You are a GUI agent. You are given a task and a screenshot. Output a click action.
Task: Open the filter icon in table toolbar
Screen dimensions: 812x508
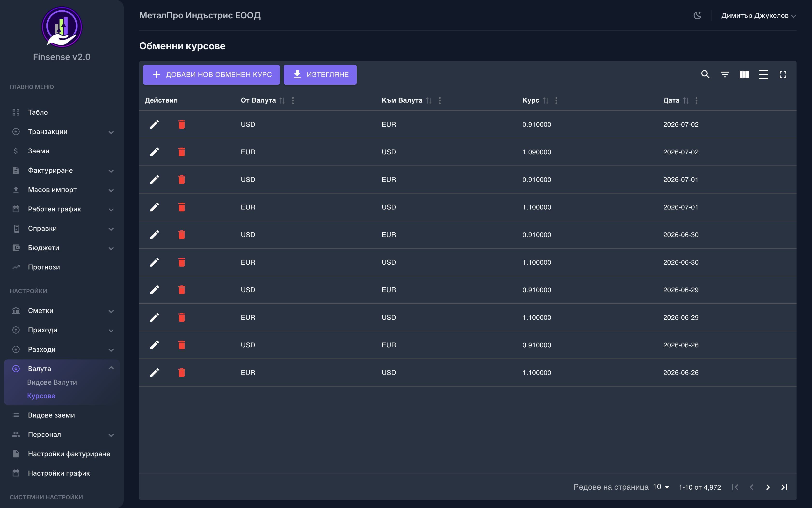(725, 74)
